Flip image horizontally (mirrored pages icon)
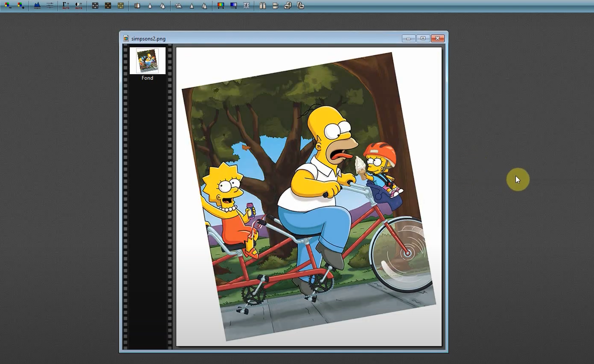Image resolution: width=594 pixels, height=364 pixels. 262,6
